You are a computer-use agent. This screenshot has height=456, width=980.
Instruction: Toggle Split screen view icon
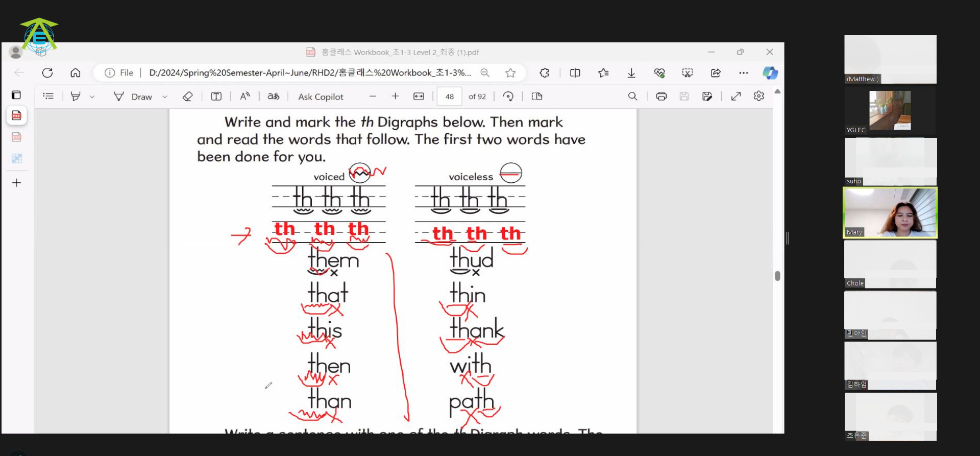click(x=575, y=73)
